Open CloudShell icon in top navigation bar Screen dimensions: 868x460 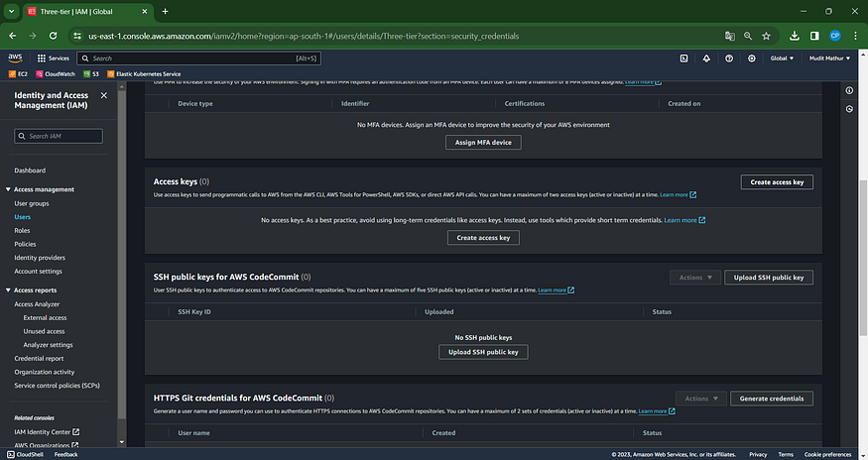coord(683,58)
